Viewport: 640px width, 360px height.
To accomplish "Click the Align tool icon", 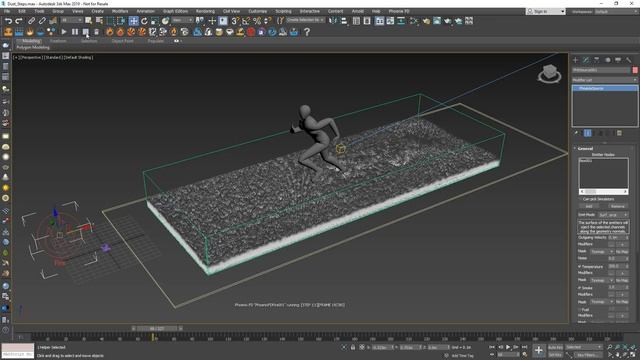I will tap(344, 20).
